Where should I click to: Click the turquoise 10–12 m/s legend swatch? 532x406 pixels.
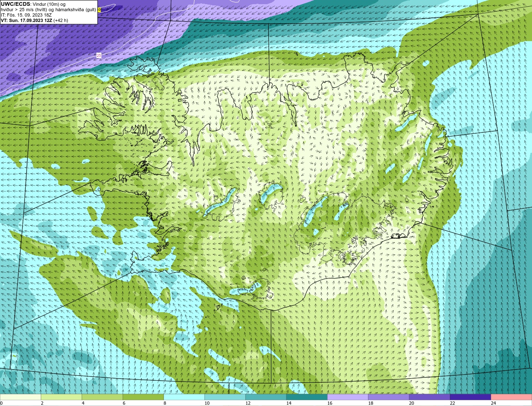(x=225, y=397)
